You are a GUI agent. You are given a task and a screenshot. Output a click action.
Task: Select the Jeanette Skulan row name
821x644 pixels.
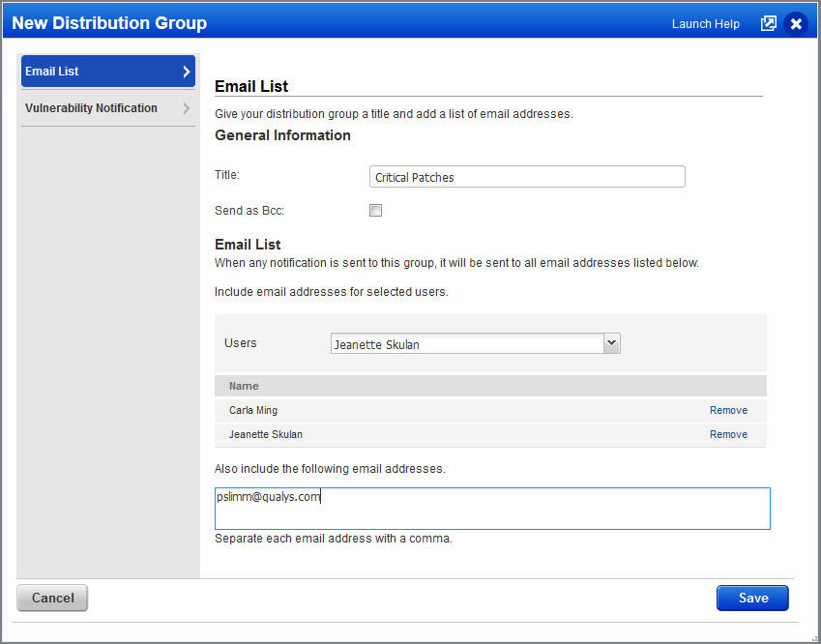pyautogui.click(x=266, y=434)
